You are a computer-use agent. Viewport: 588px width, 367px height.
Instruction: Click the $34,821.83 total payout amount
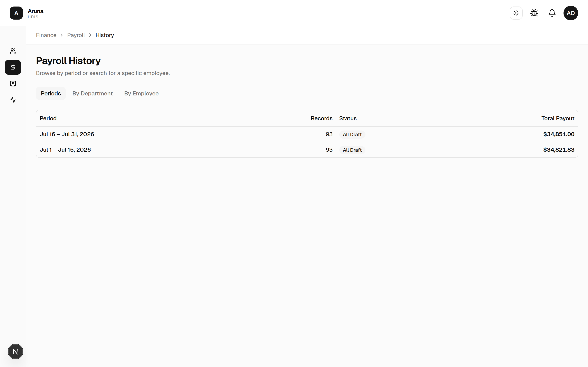[x=559, y=150]
